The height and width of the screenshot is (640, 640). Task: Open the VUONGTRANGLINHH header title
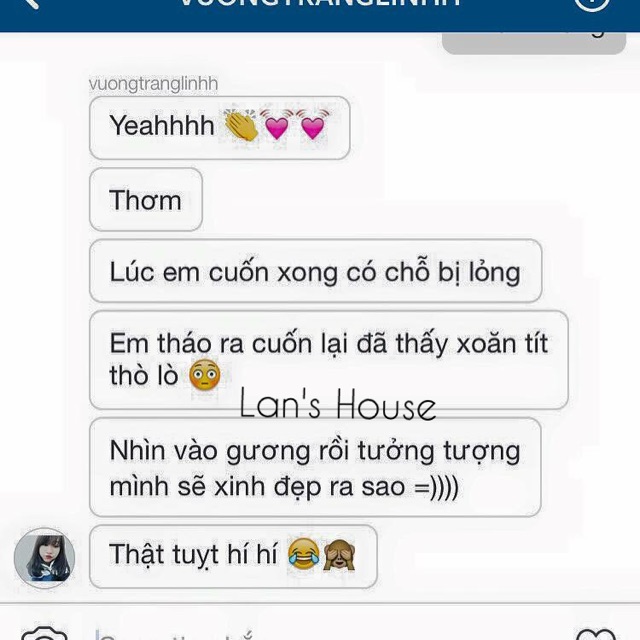point(320,2)
